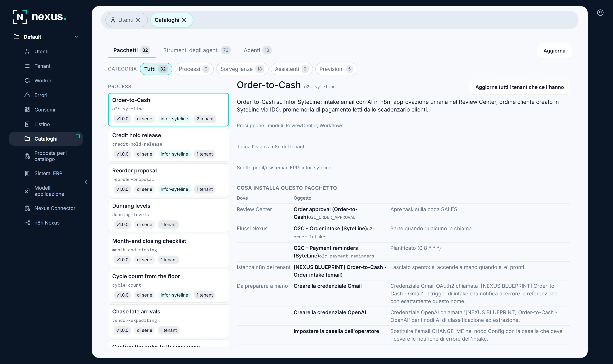613x364 pixels.
Task: Open the user account profile icon
Action: (600, 13)
